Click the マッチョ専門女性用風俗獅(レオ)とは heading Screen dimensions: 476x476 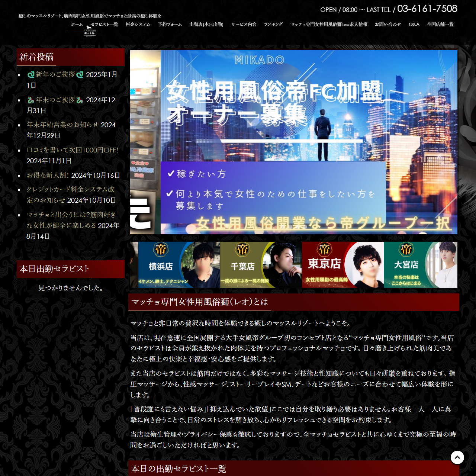coord(200,302)
